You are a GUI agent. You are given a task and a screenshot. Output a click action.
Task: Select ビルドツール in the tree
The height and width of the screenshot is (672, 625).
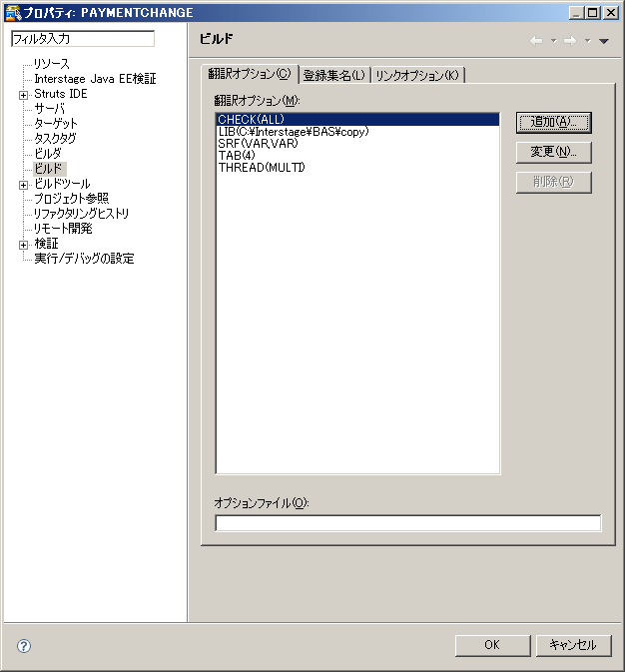click(x=62, y=184)
